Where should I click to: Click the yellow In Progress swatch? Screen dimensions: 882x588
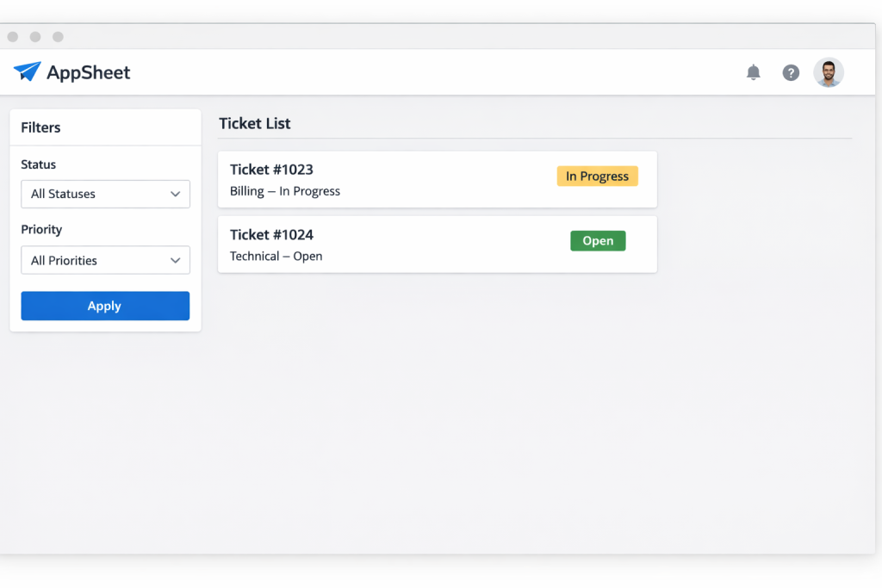597,176
